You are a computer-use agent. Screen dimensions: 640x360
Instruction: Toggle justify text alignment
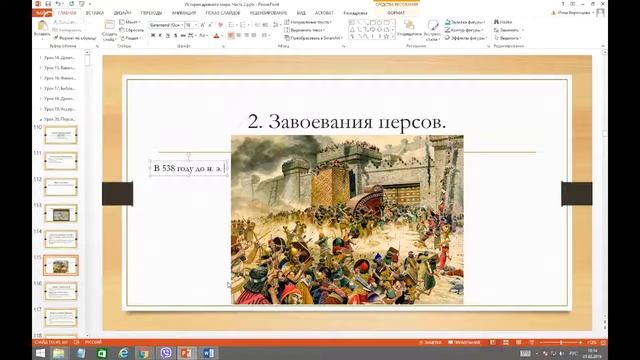(x=254, y=36)
